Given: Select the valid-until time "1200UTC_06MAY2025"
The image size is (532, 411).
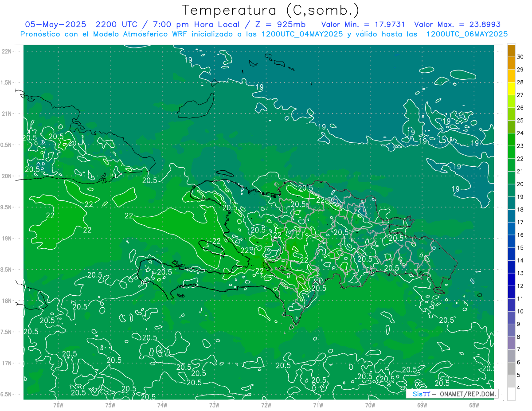Looking at the screenshot, I should tap(467, 34).
